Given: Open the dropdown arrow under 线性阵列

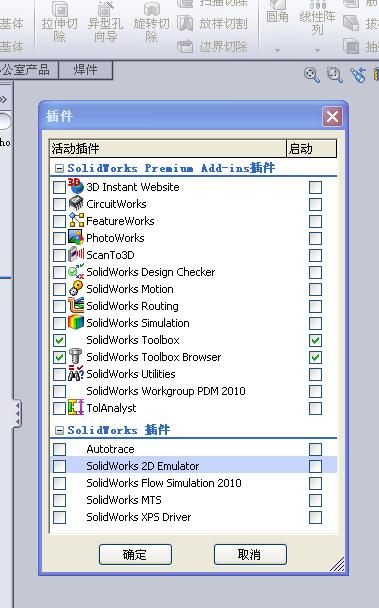Looking at the screenshot, I should coord(318,50).
